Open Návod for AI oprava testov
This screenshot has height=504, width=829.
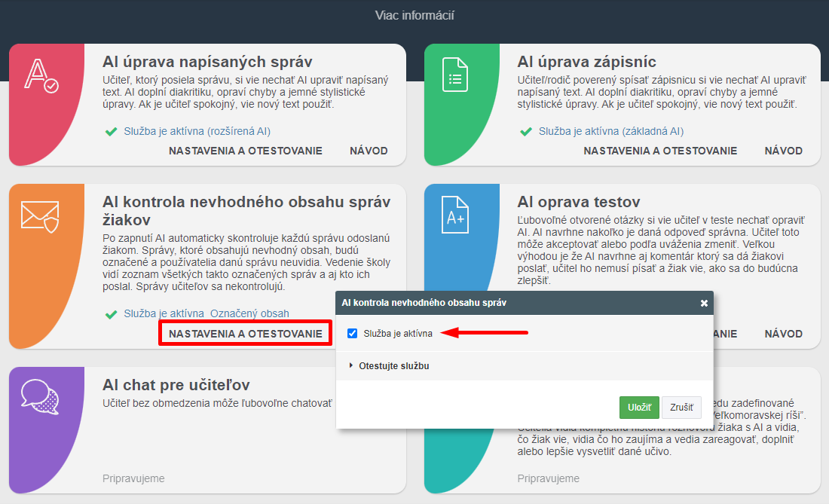[783, 333]
